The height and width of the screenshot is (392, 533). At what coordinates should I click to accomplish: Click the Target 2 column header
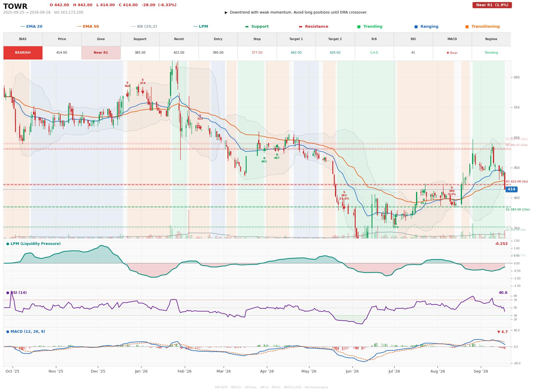pyautogui.click(x=335, y=39)
